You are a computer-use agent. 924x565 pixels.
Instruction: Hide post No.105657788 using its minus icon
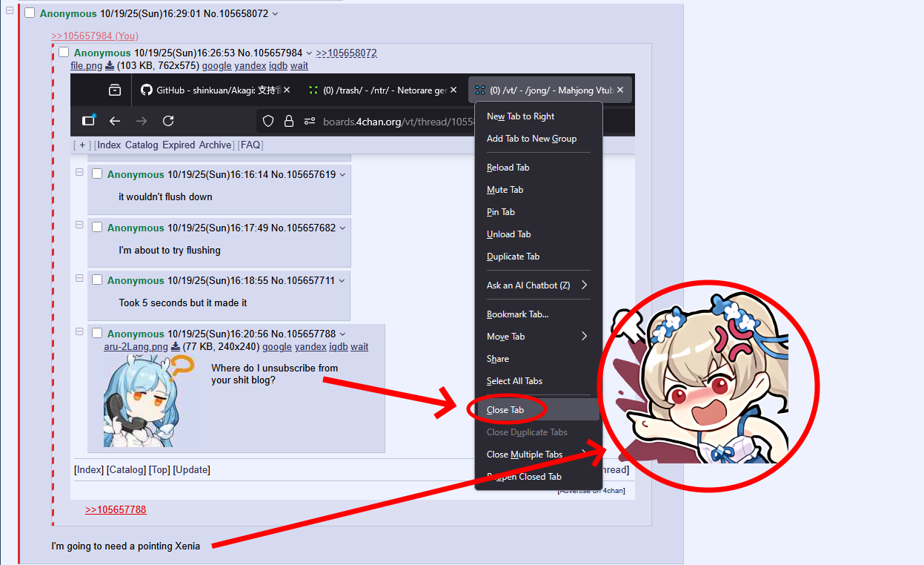[79, 331]
